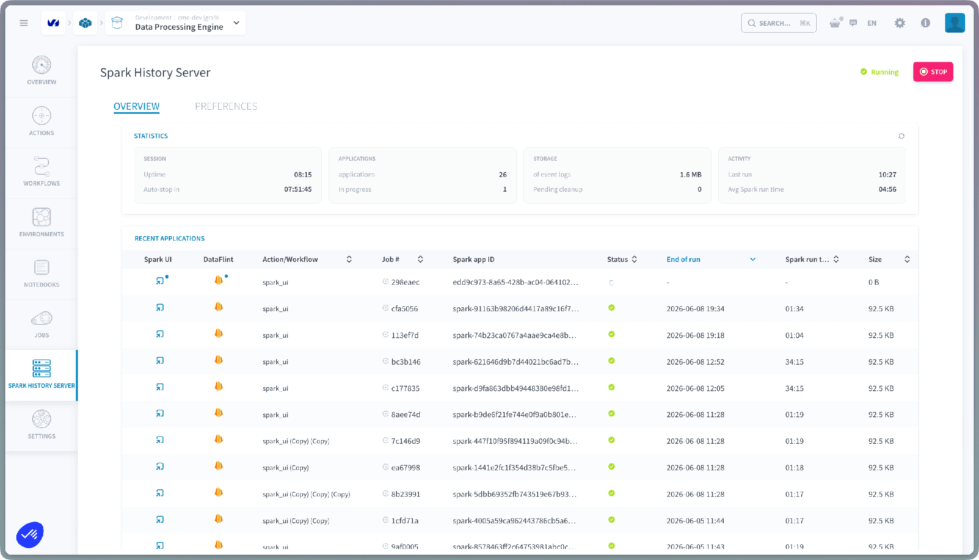The height and width of the screenshot is (560, 979).
Task: Open Spark UI for job 298eaec
Action: pyautogui.click(x=159, y=281)
